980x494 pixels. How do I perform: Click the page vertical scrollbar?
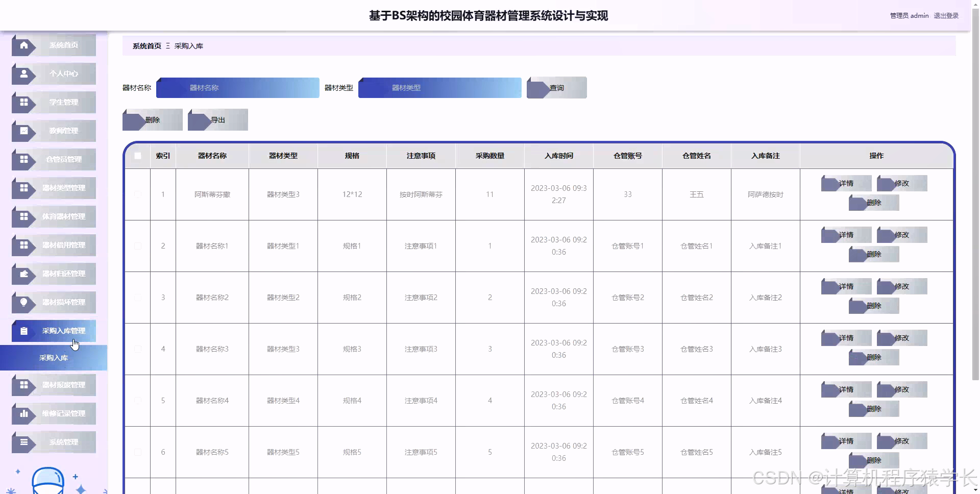click(x=975, y=204)
